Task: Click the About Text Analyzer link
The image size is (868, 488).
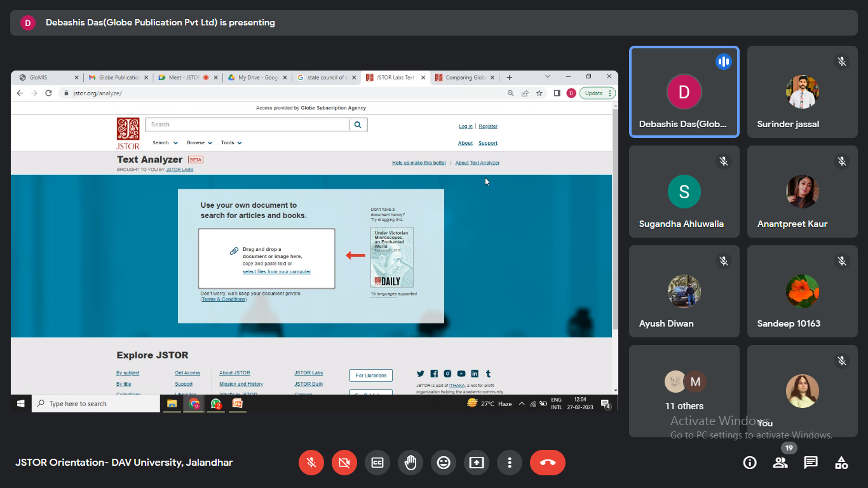Action: tap(477, 163)
